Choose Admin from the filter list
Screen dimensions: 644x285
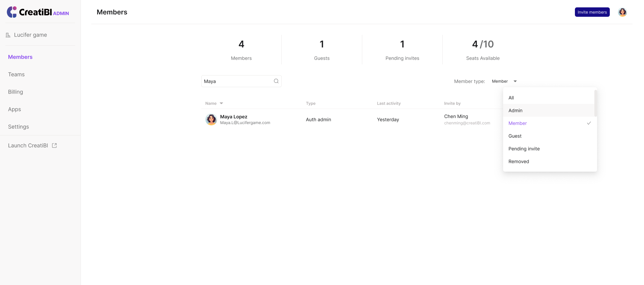pyautogui.click(x=516, y=111)
